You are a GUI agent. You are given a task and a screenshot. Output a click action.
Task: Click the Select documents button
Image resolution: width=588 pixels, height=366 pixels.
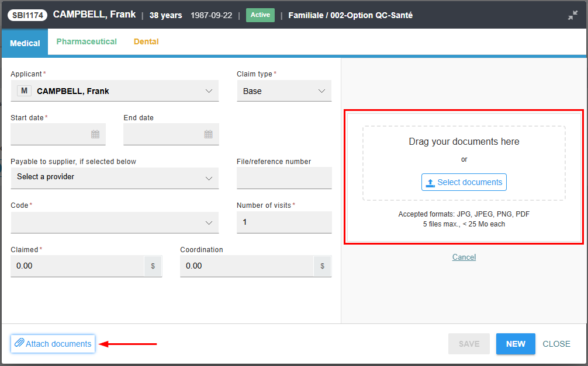(464, 182)
